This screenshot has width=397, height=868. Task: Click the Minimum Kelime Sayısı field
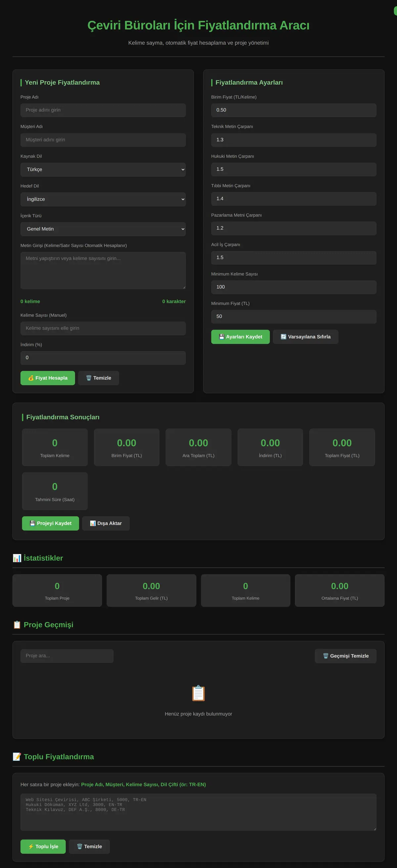tap(294, 287)
